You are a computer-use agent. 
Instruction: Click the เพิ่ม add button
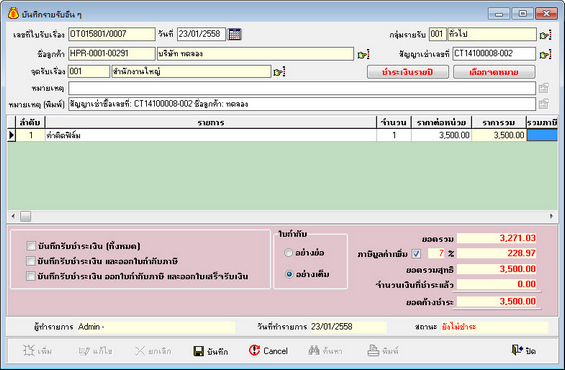37,351
